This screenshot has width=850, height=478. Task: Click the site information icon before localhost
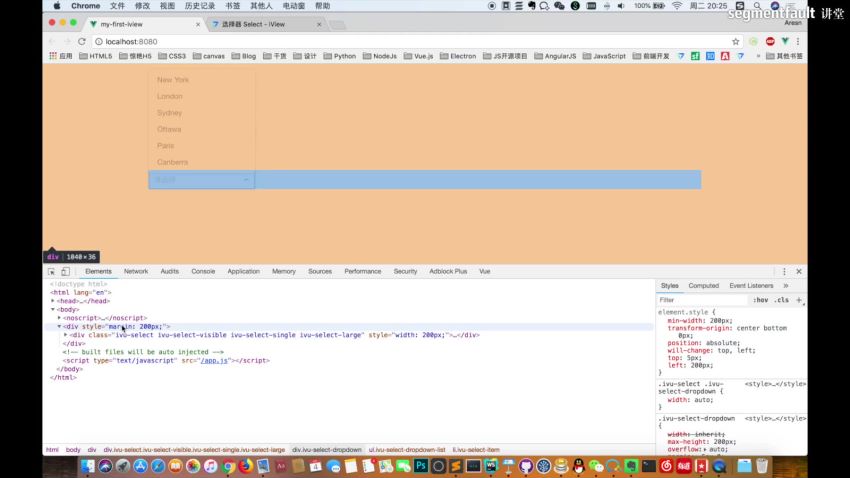[x=99, y=41]
